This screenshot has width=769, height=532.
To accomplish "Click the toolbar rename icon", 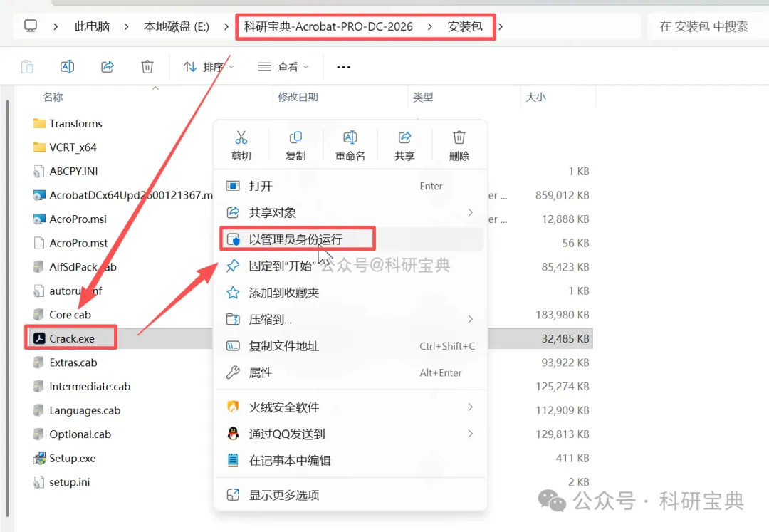I will tap(67, 67).
